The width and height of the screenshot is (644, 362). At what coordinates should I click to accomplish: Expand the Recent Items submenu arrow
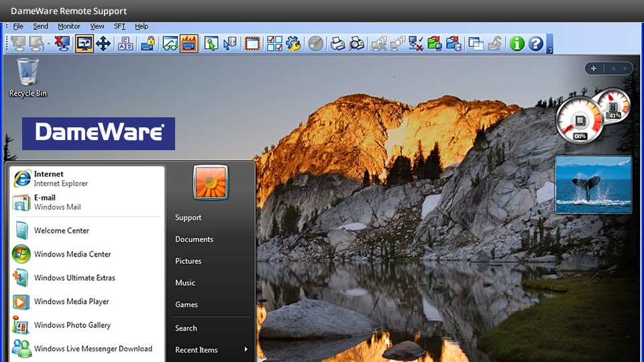pos(246,349)
